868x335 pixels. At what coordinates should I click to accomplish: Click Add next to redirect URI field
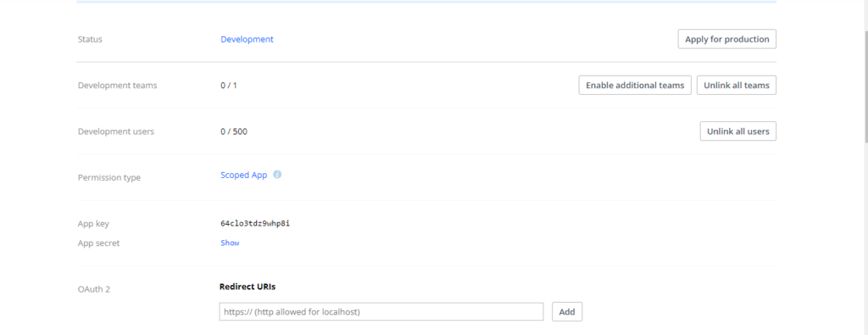point(567,312)
